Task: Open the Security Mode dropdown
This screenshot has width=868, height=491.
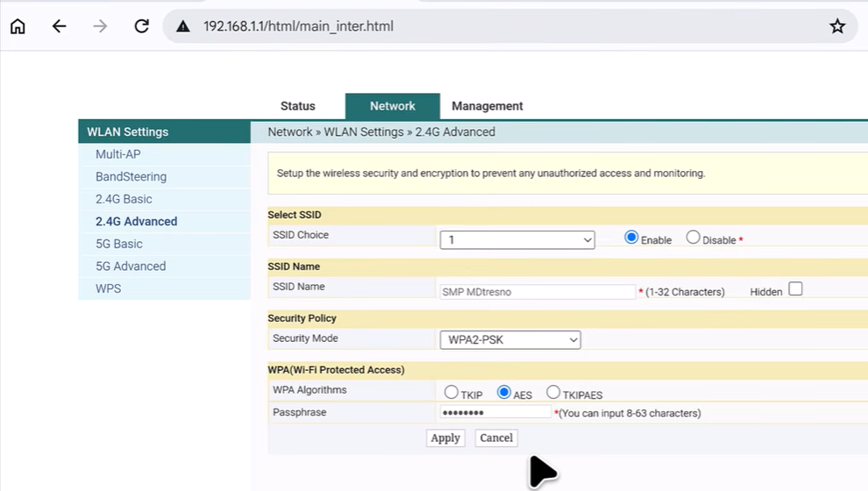Action: 509,340
